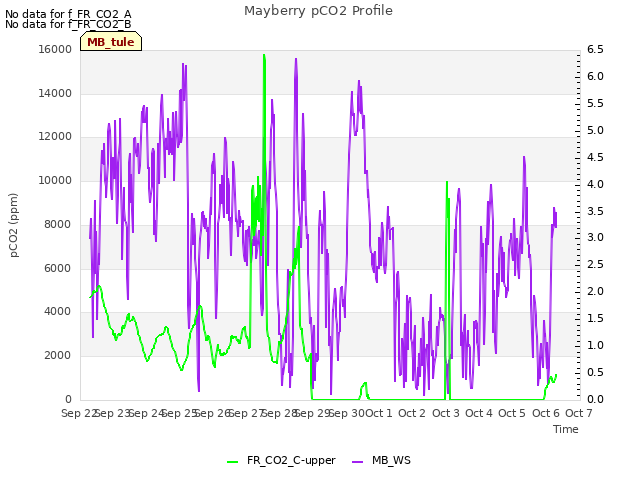This screenshot has width=640, height=480.
Task: Click the 1.5 right-axis tick label
Action: click(x=595, y=318)
